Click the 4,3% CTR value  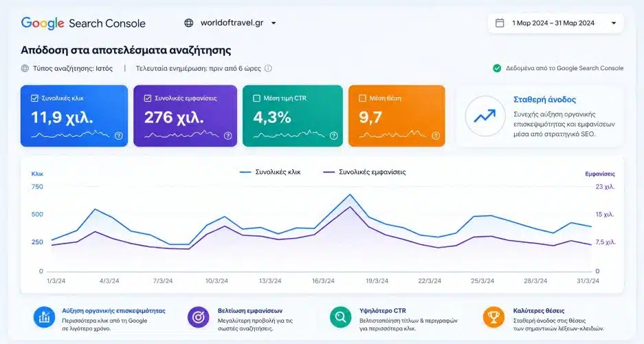[272, 118]
